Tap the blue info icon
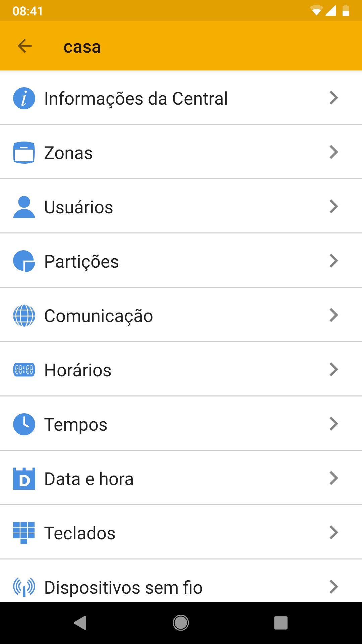 [x=24, y=98]
